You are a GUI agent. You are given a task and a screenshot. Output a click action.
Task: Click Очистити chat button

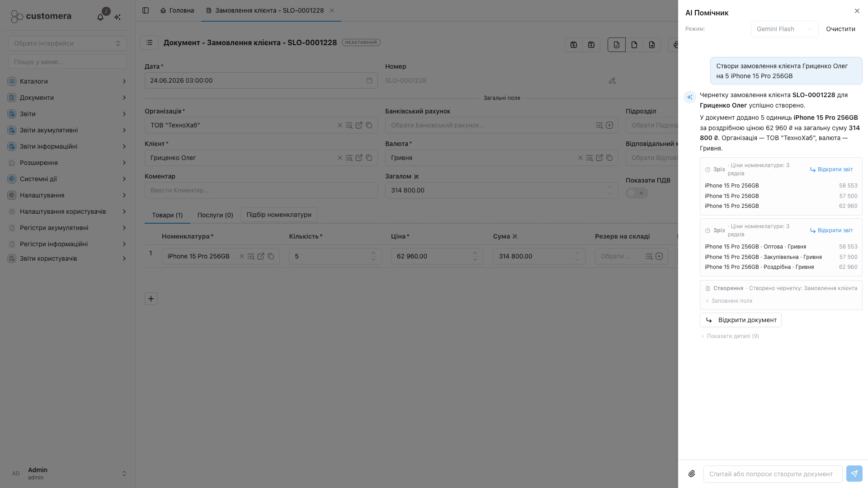[840, 29]
